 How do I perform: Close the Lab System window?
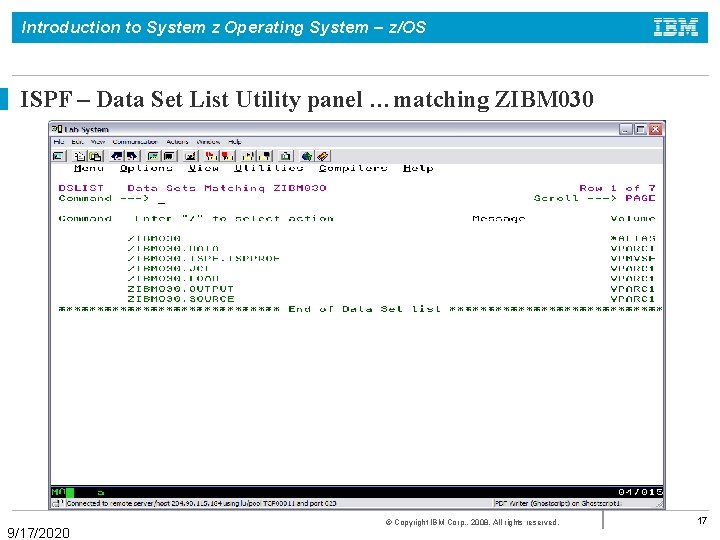[656, 129]
